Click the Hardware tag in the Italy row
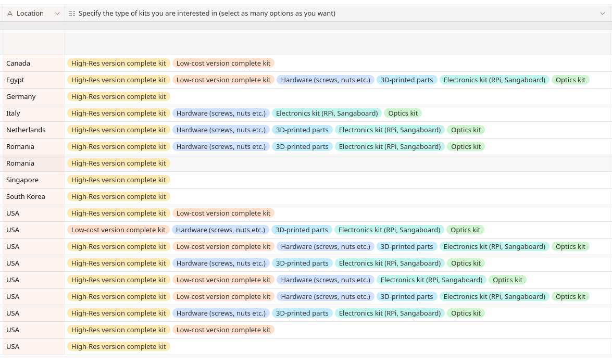The image size is (612, 364). coord(221,114)
